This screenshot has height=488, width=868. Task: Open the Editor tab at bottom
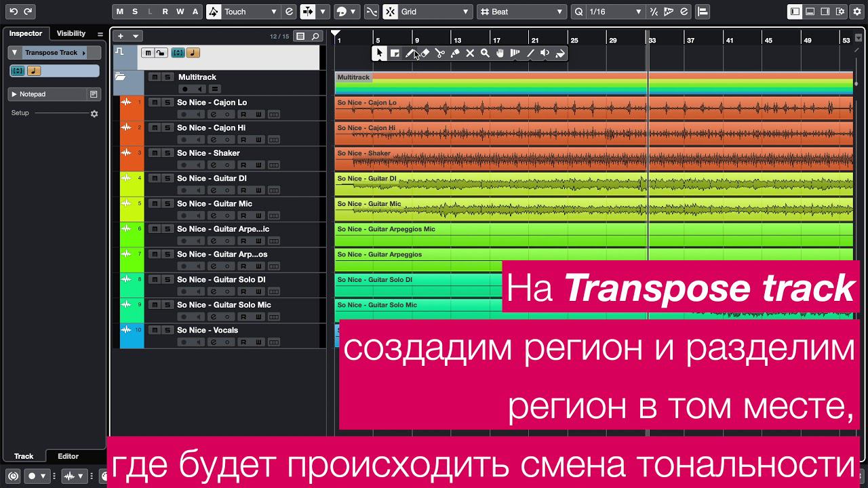pyautogui.click(x=68, y=456)
